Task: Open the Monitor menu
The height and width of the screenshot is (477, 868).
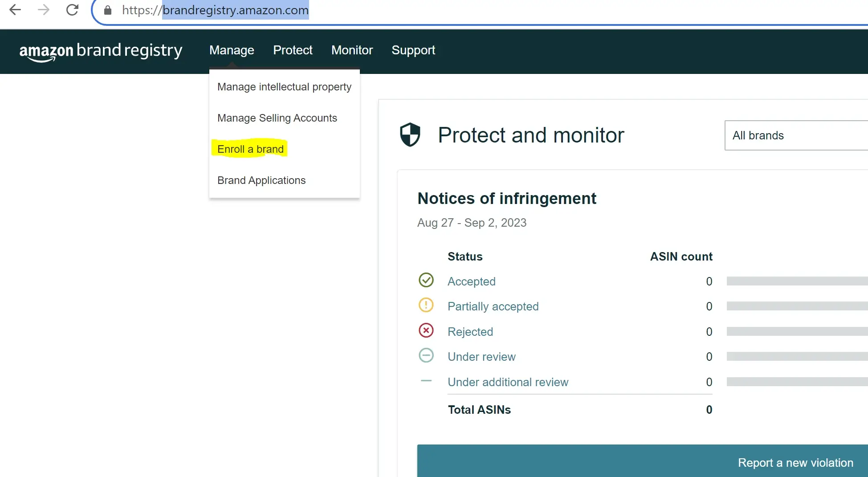Action: (352, 50)
